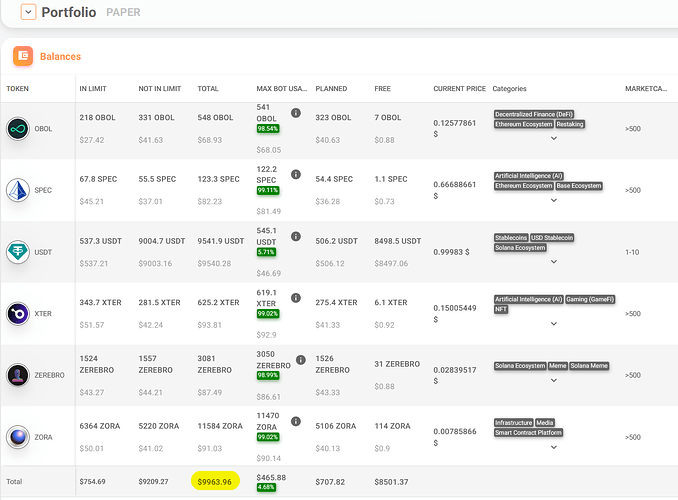Screen dimensions: 678x500
Task: Click the ZEREBRO token logo
Action: pos(18,375)
